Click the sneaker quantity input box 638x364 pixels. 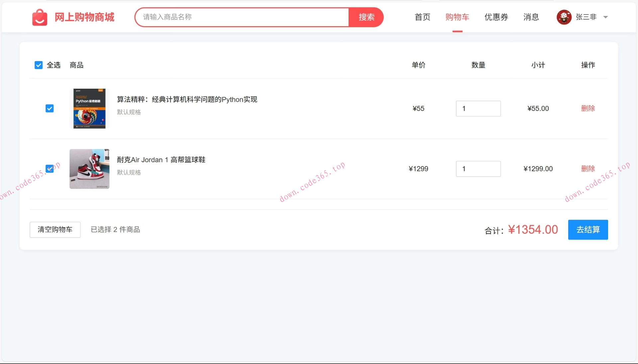(x=478, y=169)
